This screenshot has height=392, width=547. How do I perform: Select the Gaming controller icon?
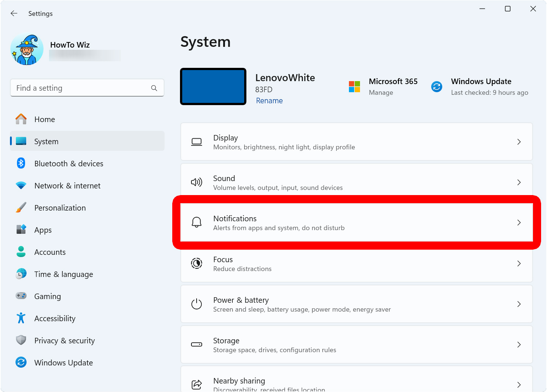[x=21, y=296]
